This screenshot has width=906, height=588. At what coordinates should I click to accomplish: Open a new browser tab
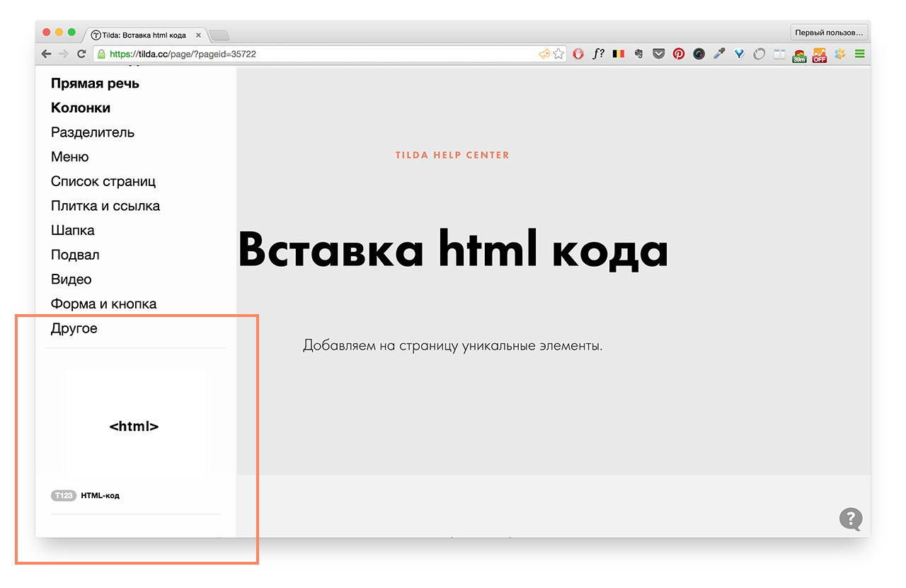(219, 35)
